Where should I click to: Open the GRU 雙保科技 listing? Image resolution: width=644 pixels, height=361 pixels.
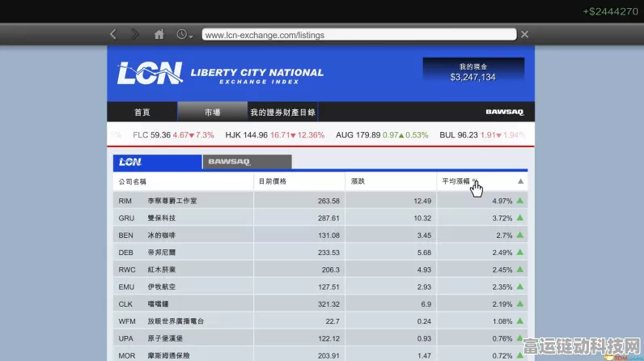coord(320,218)
